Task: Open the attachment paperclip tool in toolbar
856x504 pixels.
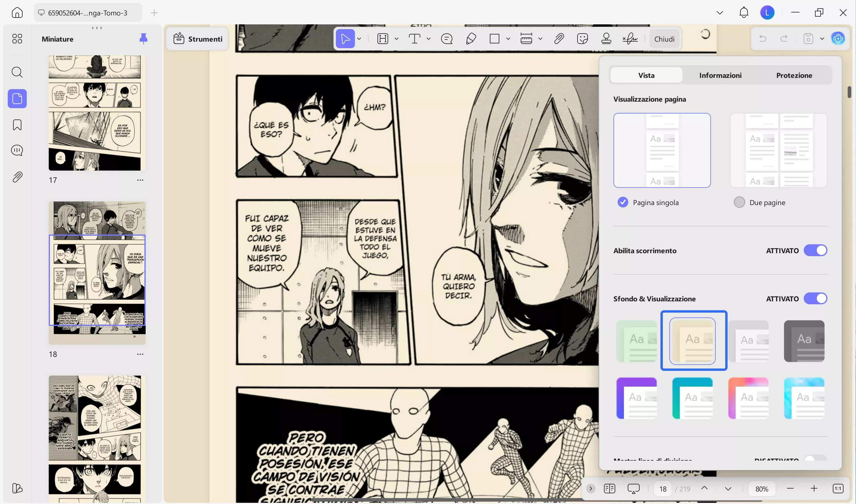Action: pyautogui.click(x=559, y=39)
